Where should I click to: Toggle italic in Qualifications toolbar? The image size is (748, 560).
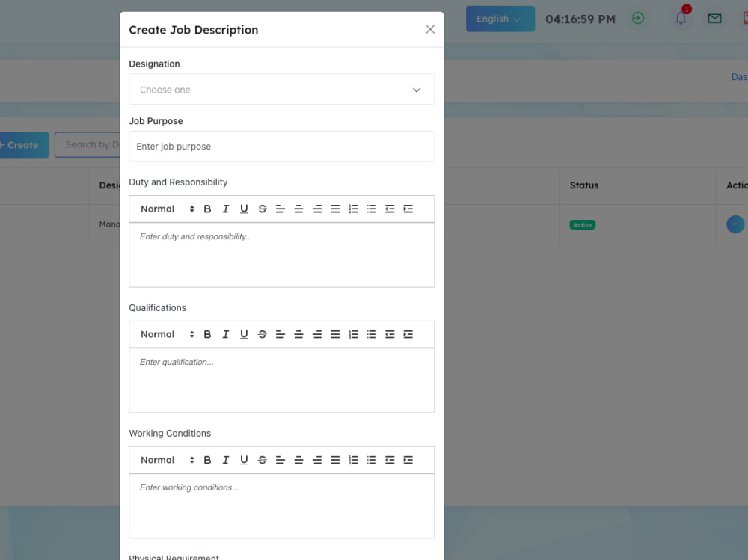[226, 334]
